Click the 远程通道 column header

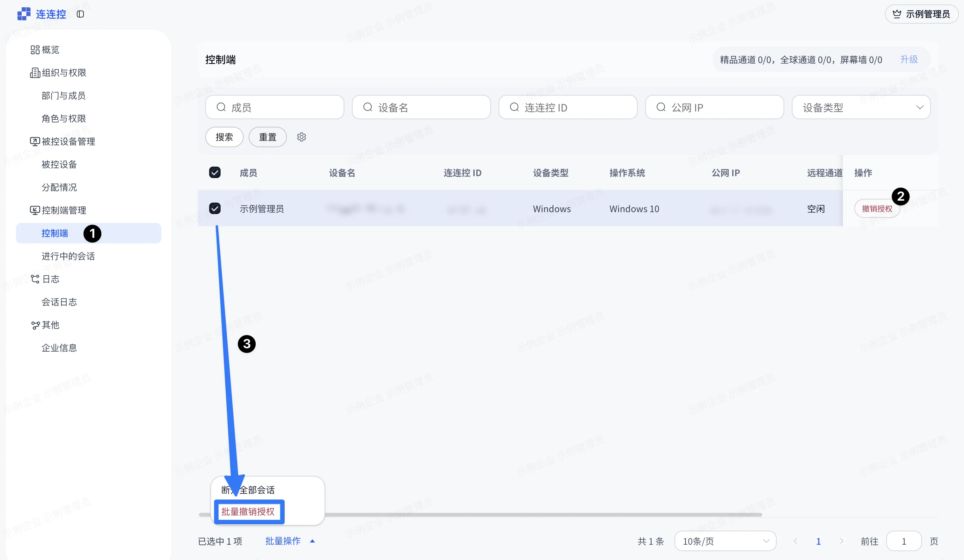click(824, 173)
